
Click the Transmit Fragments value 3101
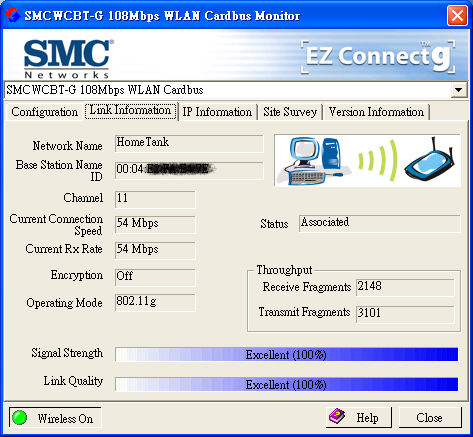click(x=405, y=315)
